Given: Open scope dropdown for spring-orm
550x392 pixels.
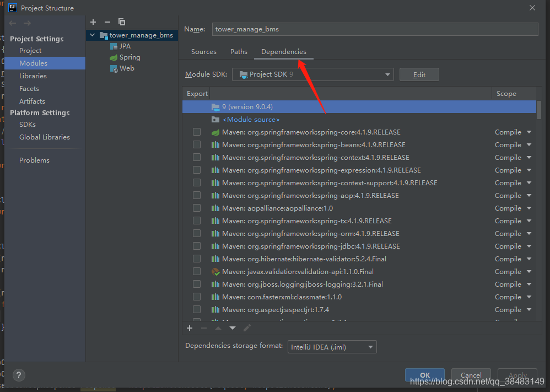Looking at the screenshot, I should (529, 234).
